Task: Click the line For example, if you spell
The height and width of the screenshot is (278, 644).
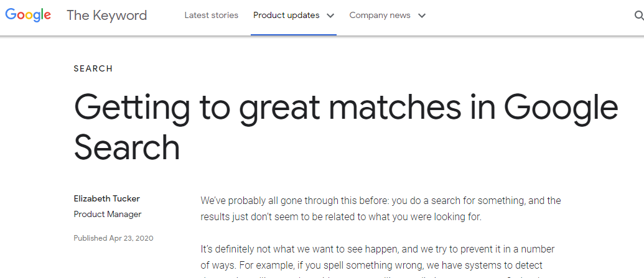Action: tap(371, 266)
